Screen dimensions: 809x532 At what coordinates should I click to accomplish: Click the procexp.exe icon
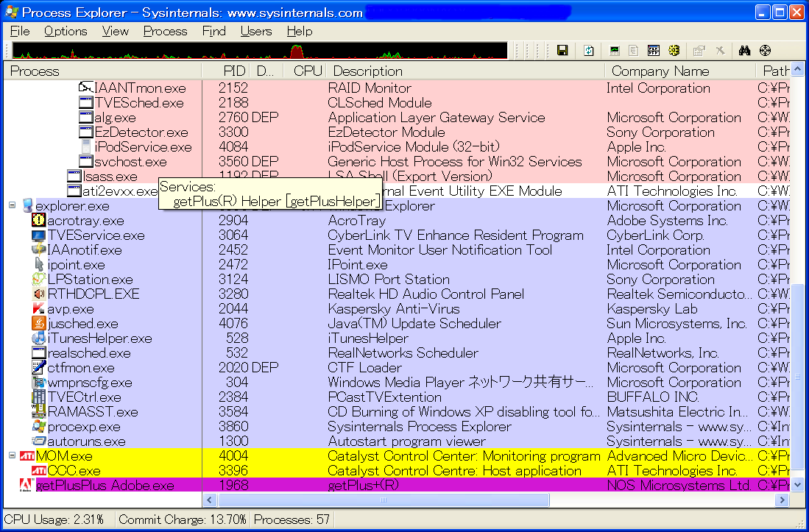pyautogui.click(x=39, y=426)
